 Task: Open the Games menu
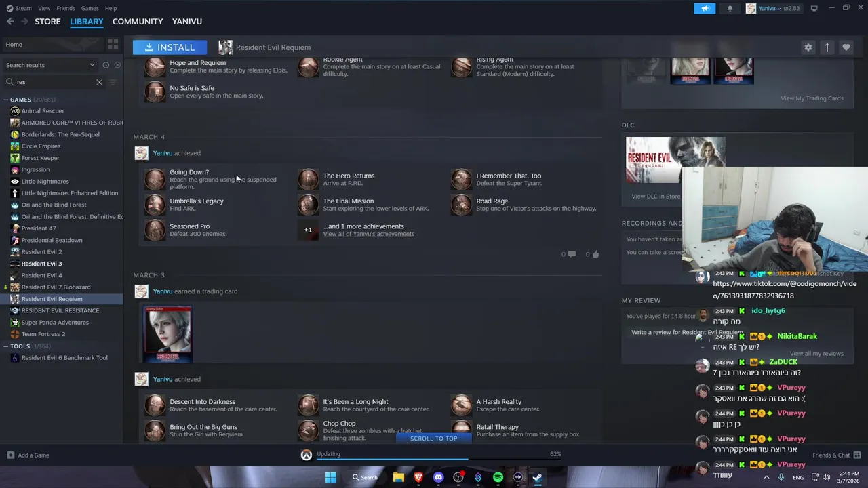tap(90, 8)
